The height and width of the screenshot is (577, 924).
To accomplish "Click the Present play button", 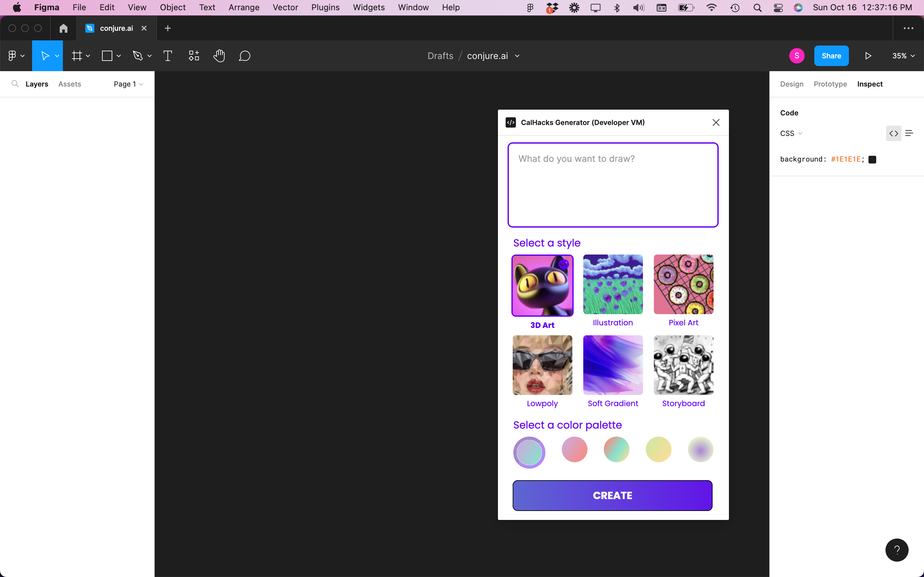I will point(868,56).
